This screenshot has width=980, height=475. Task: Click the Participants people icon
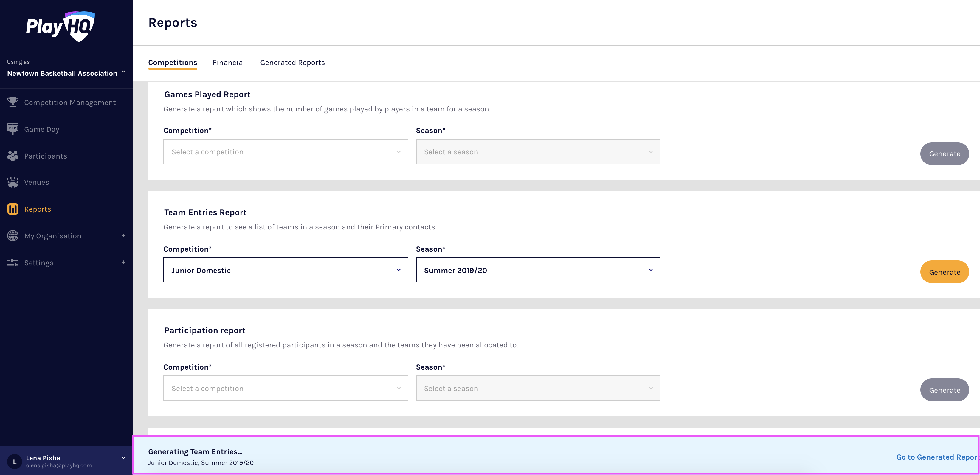pyautogui.click(x=13, y=156)
